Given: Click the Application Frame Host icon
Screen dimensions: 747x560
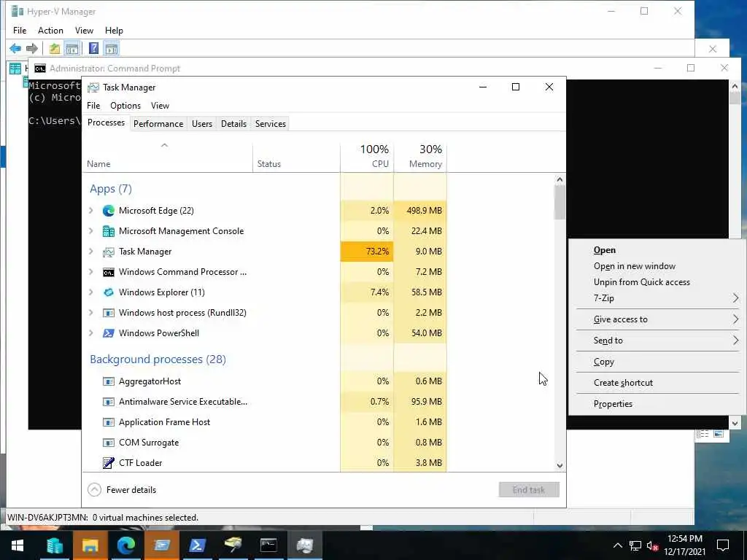Looking at the screenshot, I should pos(109,422).
